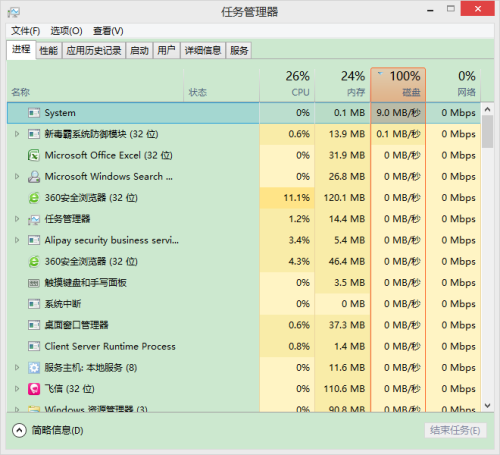
Task: Expand the Microsoft Windows Search group
Action: coord(17,176)
